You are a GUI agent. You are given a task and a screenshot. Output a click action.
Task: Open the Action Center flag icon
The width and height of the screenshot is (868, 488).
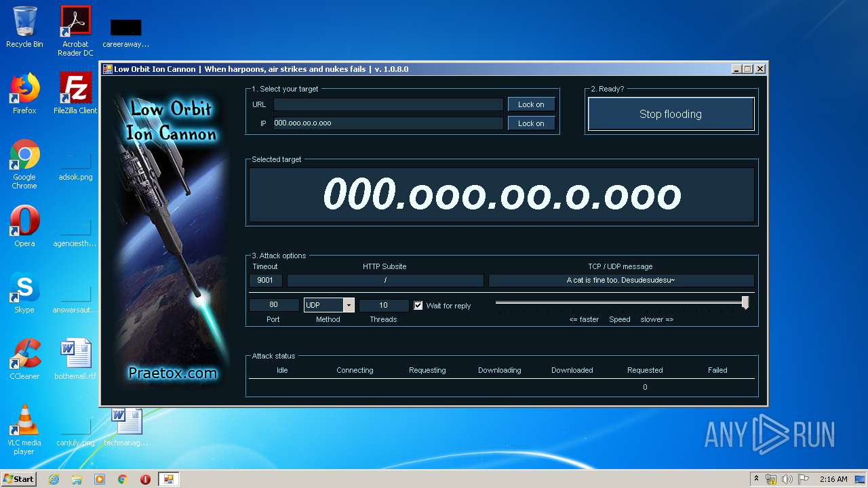tap(804, 479)
